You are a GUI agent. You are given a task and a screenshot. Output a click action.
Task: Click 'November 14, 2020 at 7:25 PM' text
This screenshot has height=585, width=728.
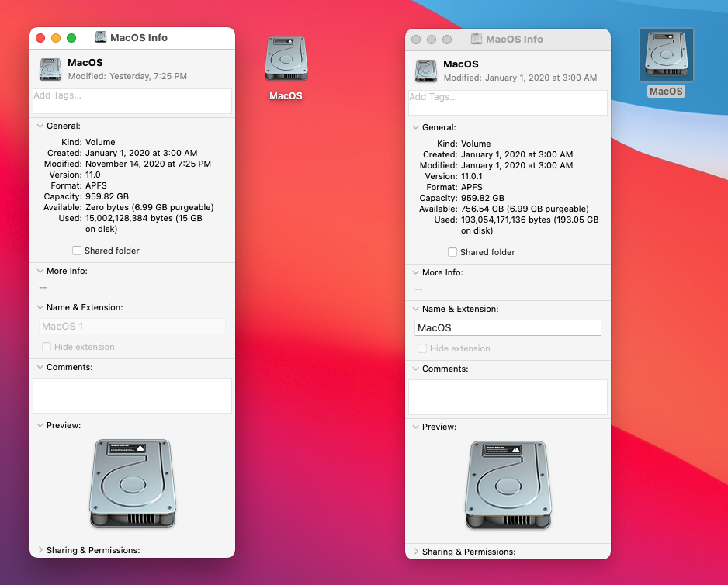(148, 164)
